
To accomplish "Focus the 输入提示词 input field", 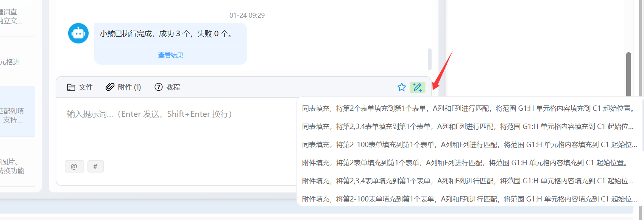I will point(176,129).
